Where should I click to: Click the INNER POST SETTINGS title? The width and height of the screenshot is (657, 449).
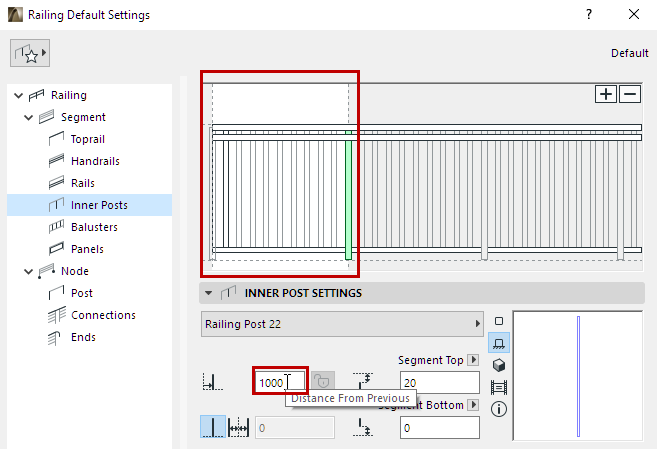(303, 293)
